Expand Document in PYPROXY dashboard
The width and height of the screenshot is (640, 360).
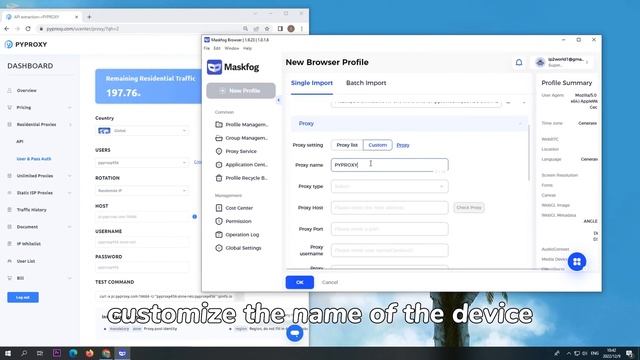[40, 227]
